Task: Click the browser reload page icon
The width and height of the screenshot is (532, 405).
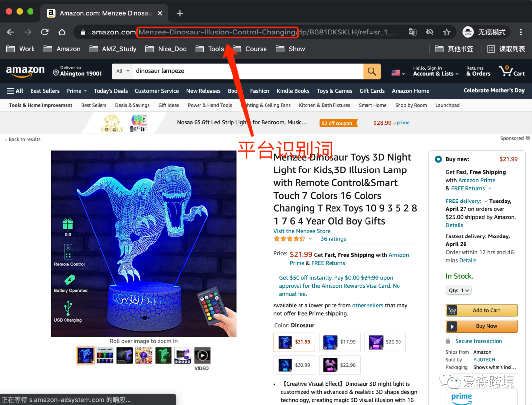Action: [x=45, y=32]
